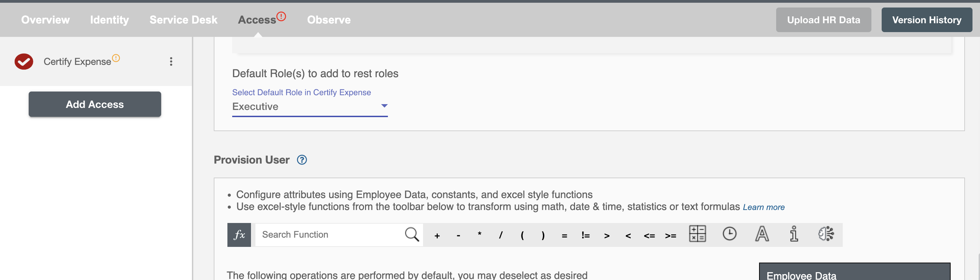Select Certify Expense in the sidebar
Viewport: 980px width, 280px height.
[77, 61]
